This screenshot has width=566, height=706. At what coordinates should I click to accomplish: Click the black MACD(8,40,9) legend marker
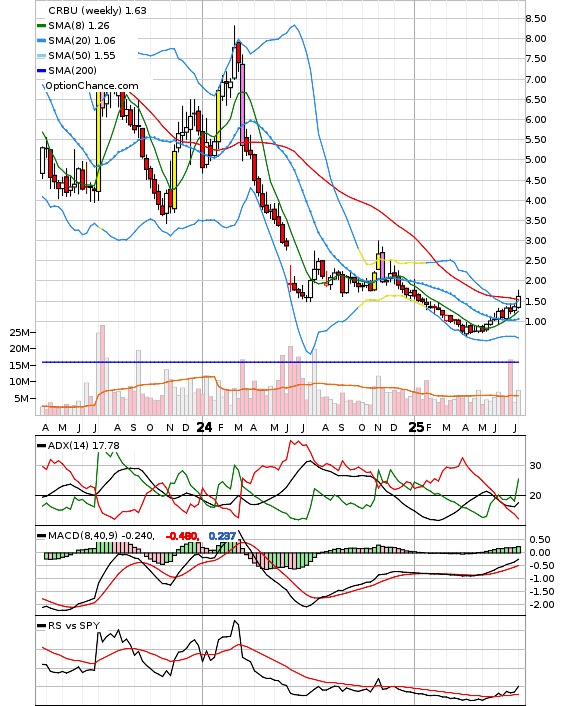pos(41,536)
